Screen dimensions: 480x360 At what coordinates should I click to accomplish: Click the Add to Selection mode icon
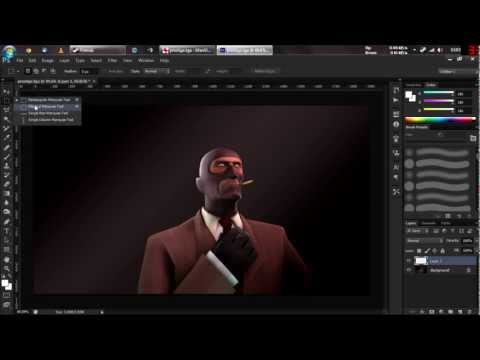(36, 71)
